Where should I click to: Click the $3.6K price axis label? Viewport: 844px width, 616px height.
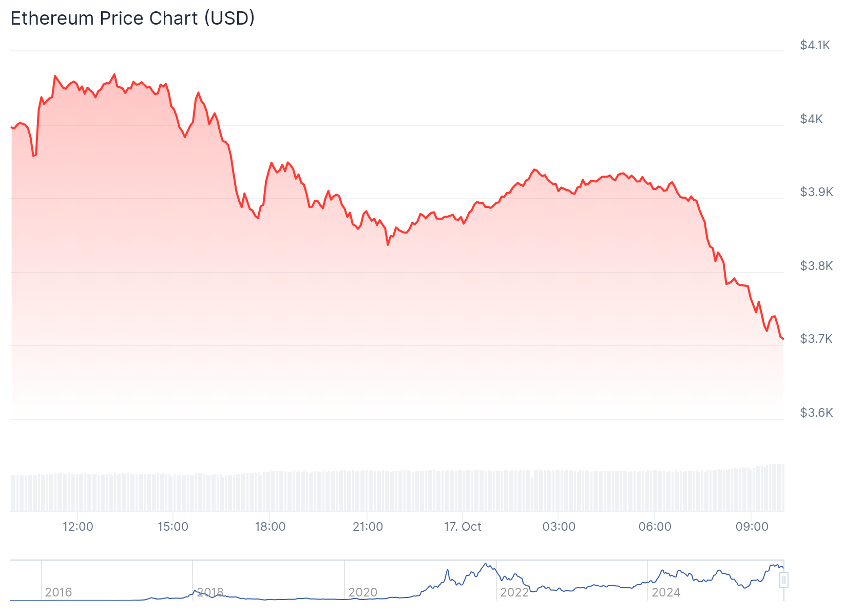[x=816, y=413]
